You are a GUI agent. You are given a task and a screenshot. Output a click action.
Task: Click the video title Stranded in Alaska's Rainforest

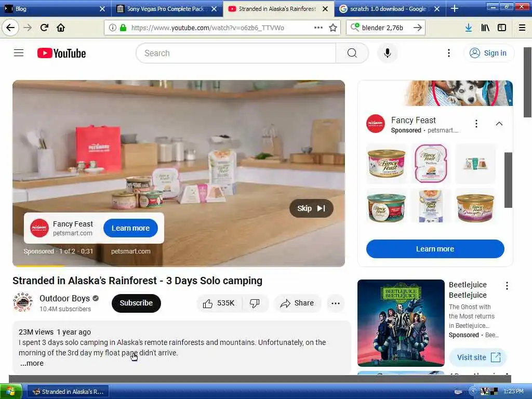[137, 281]
